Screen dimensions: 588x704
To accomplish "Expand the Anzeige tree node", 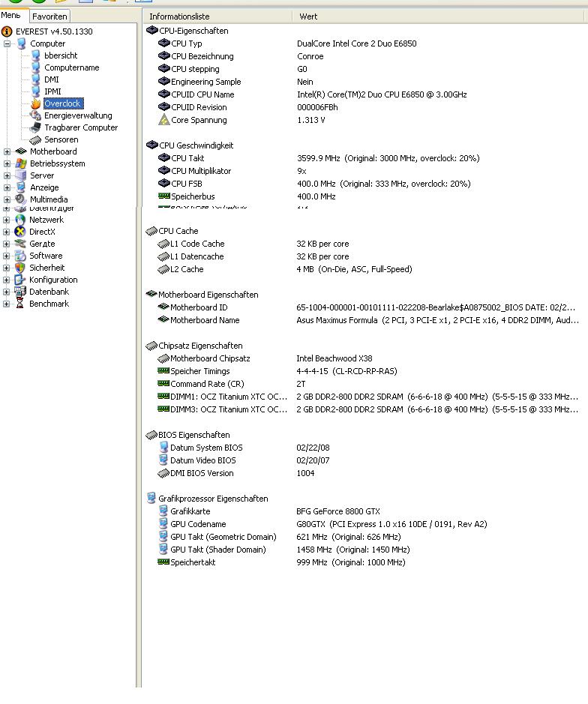I will 7,187.
